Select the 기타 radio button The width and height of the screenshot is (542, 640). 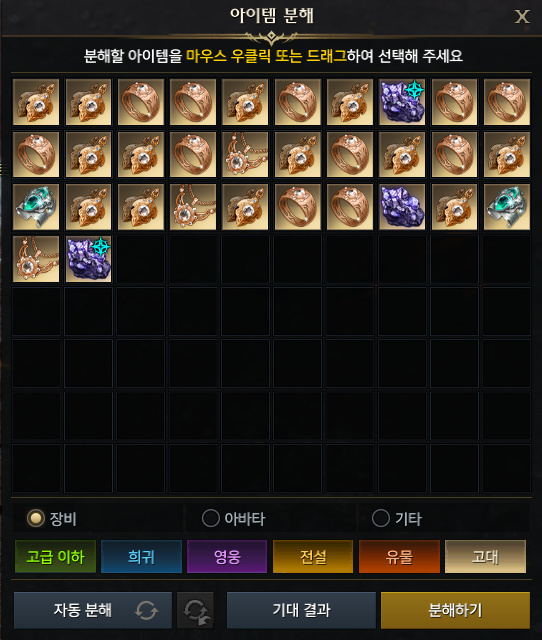(x=380, y=518)
